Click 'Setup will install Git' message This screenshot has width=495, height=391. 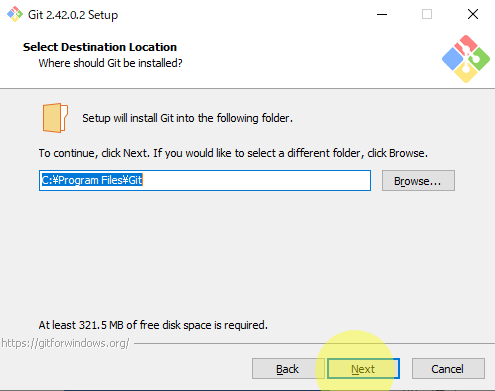(x=187, y=118)
